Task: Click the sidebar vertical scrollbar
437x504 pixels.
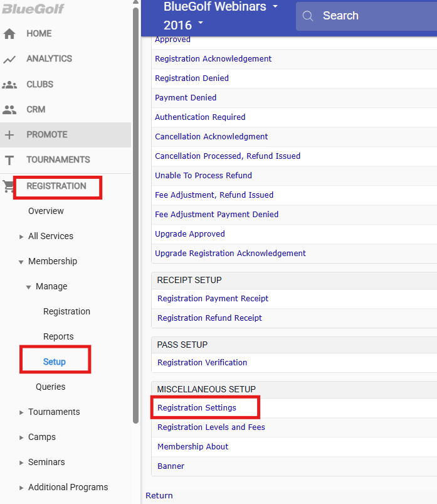Action: (x=136, y=215)
